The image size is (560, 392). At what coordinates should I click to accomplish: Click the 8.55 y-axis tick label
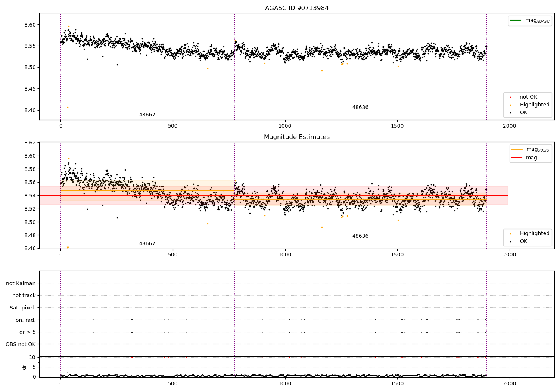[29, 46]
